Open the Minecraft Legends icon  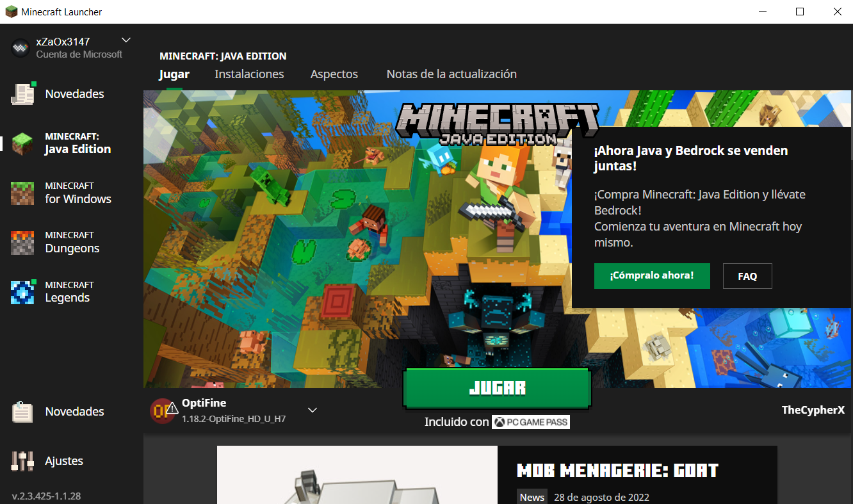click(22, 292)
